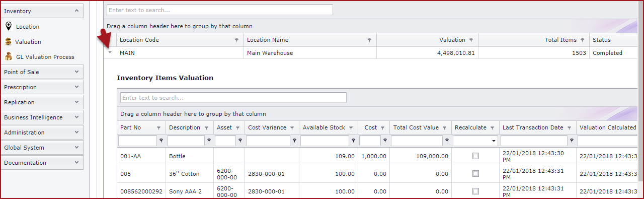This screenshot has width=644, height=199.
Task: Click the filter icon on Location Name header
Action: pyautogui.click(x=369, y=40)
